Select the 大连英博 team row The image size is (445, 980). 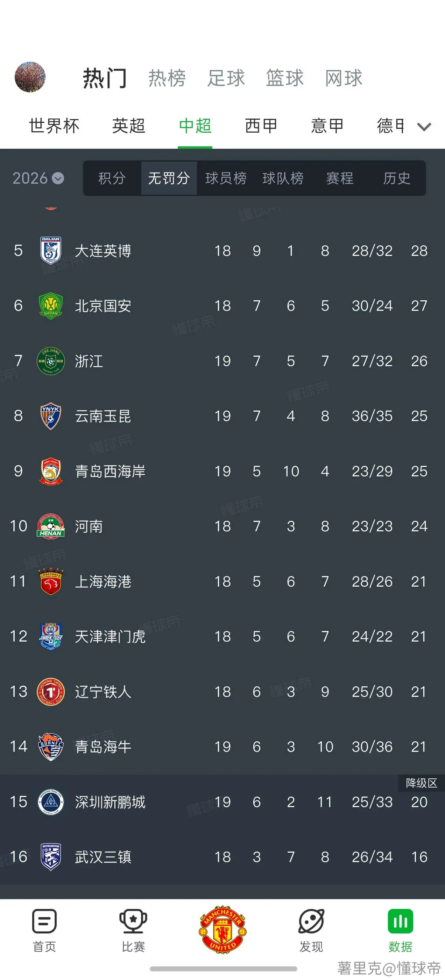(x=222, y=251)
